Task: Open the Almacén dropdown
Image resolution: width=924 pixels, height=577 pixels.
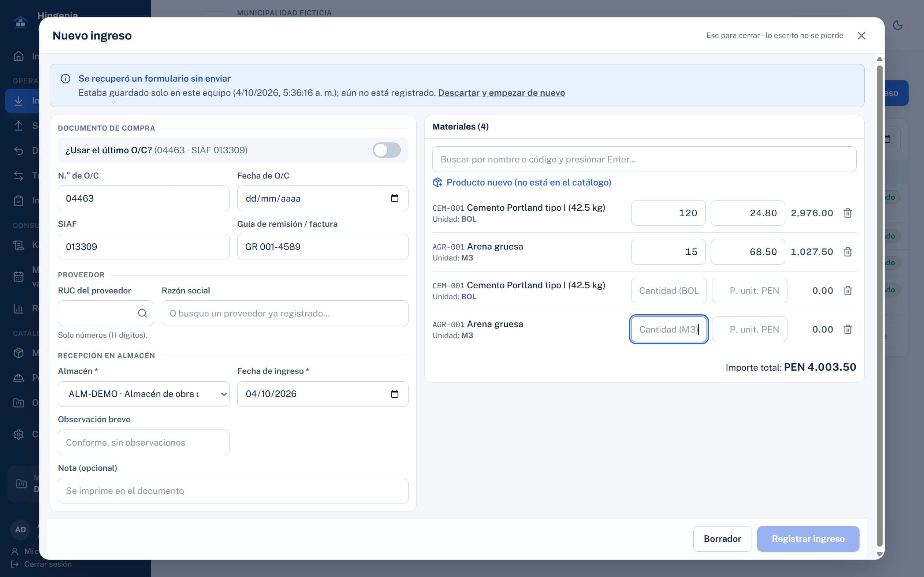Action: pyautogui.click(x=144, y=394)
